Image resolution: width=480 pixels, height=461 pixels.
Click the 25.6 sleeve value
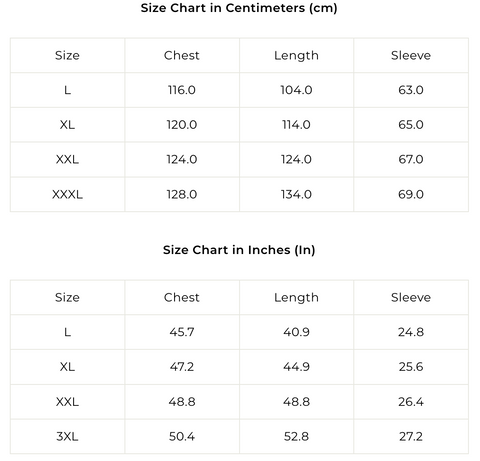(x=411, y=367)
